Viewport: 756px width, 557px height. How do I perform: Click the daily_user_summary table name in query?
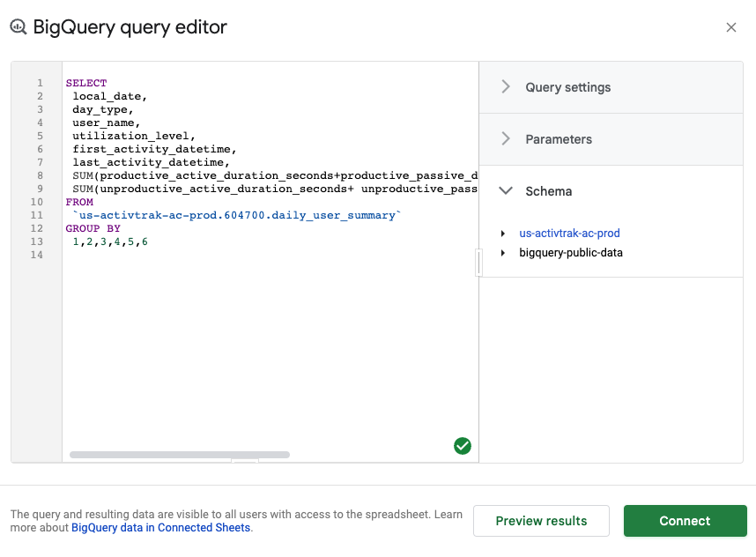(x=333, y=215)
